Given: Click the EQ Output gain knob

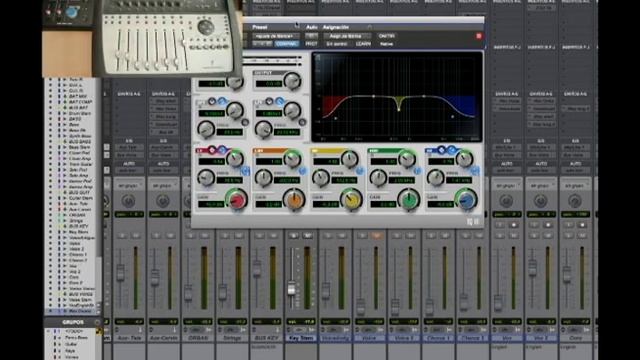Looking at the screenshot, I should click(x=292, y=81).
